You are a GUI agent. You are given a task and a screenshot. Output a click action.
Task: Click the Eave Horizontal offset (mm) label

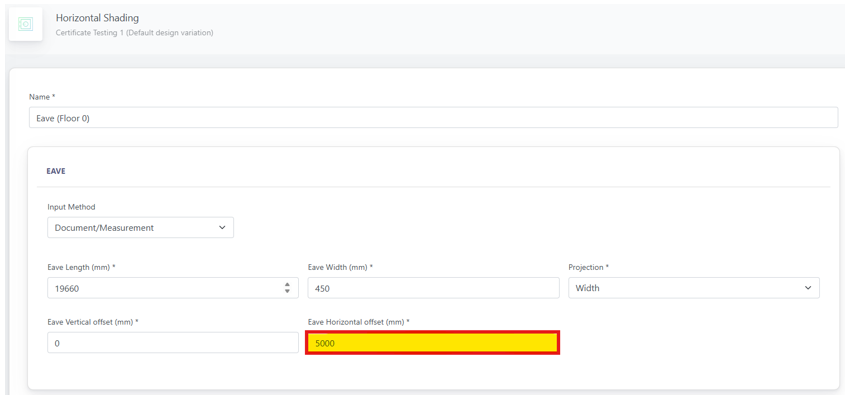coord(359,322)
